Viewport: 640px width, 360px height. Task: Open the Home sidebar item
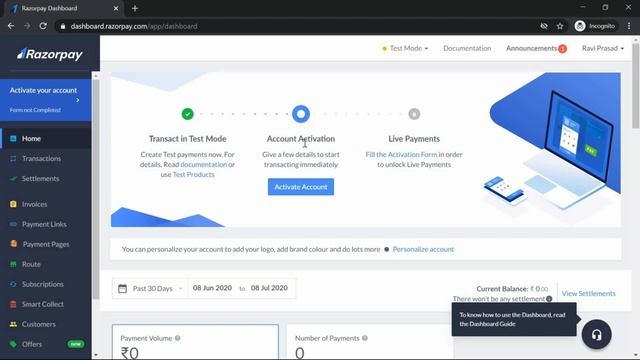[x=46, y=138]
